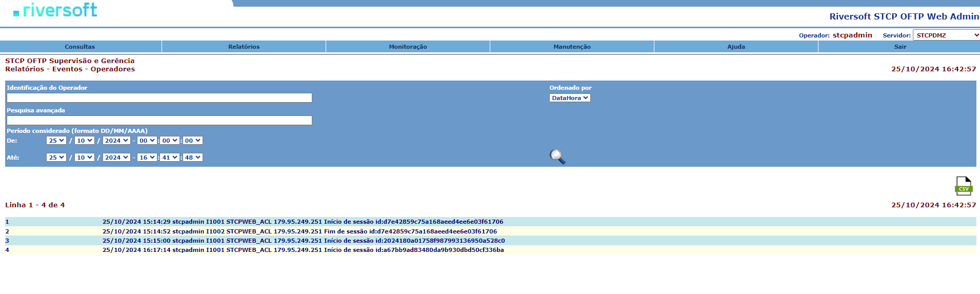Viewport: 980px width, 294px height.
Task: Select event row 16:17:14 Início de sessão
Action: 490,250
